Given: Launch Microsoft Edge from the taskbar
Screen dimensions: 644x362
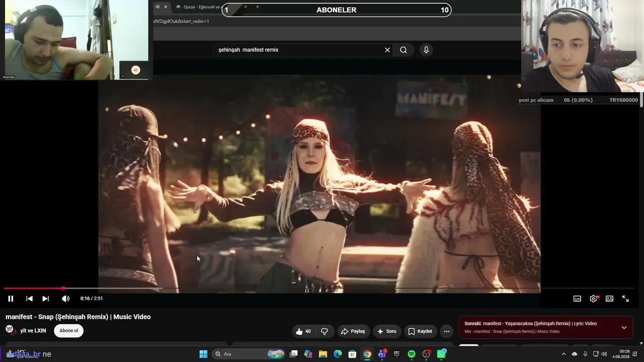Looking at the screenshot, I should tap(338, 354).
